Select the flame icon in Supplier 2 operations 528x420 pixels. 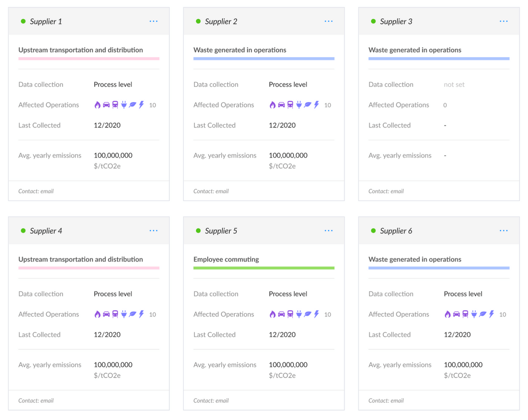272,105
